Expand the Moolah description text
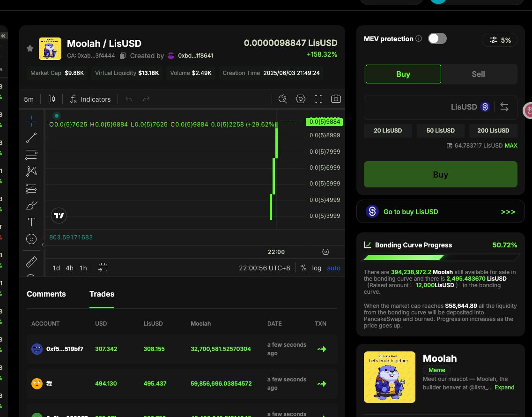This screenshot has height=417, width=532. [504, 387]
